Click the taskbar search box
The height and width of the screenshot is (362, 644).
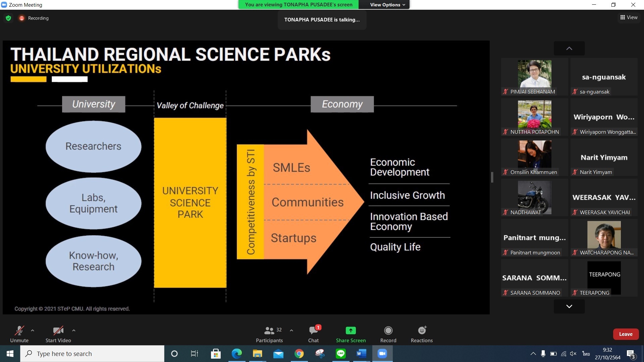[92, 354]
